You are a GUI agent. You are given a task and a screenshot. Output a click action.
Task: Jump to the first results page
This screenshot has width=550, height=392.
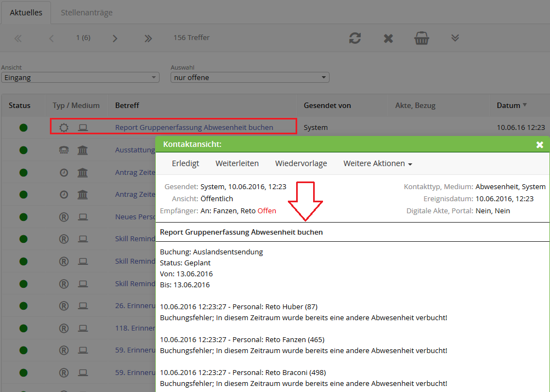[18, 38]
